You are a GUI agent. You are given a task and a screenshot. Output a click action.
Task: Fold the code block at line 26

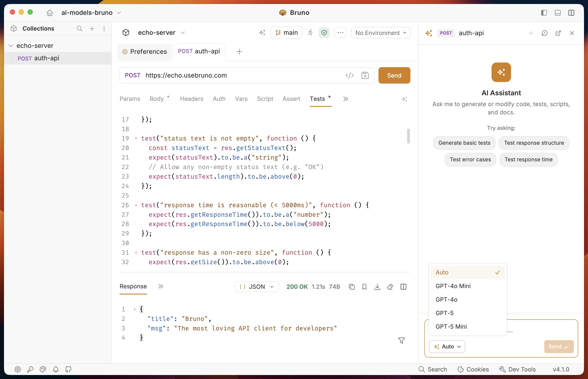(136, 205)
